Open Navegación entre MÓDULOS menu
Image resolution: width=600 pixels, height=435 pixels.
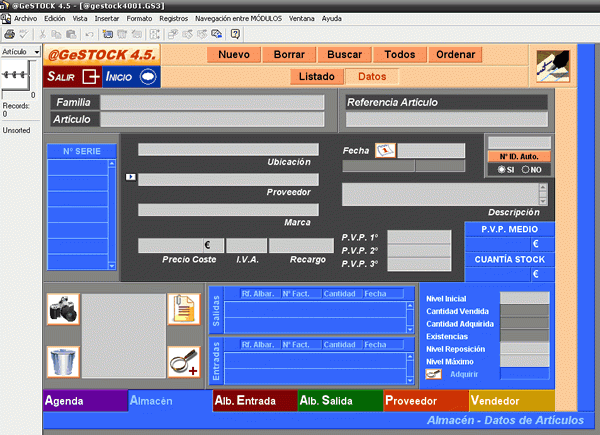tap(238, 18)
